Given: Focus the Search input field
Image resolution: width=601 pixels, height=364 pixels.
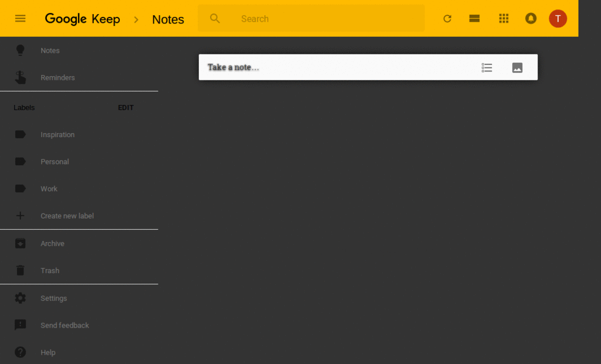Looking at the screenshot, I should (311, 18).
